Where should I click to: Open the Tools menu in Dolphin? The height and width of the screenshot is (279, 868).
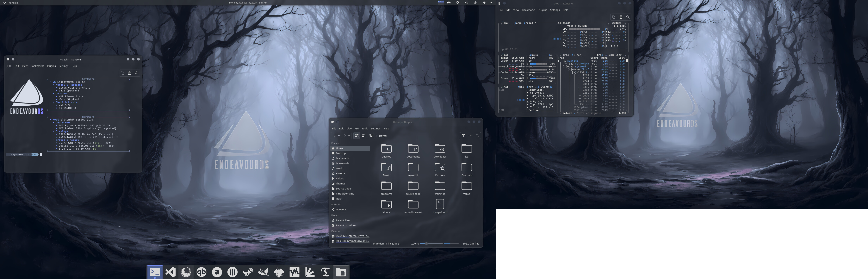pyautogui.click(x=365, y=129)
